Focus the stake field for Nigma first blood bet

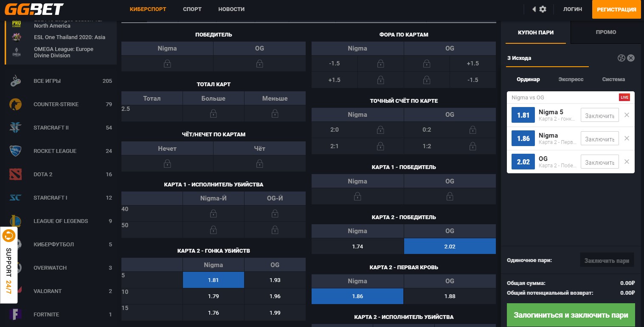point(600,139)
